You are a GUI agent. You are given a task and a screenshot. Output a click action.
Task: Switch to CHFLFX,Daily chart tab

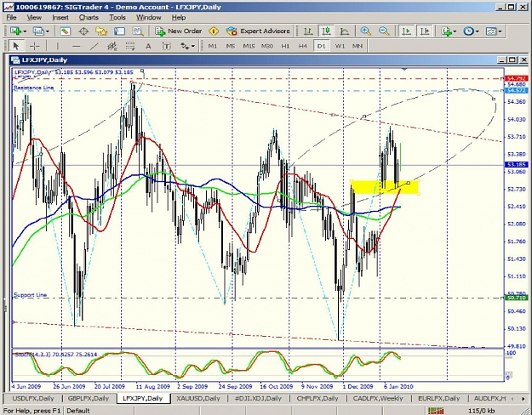point(317,398)
